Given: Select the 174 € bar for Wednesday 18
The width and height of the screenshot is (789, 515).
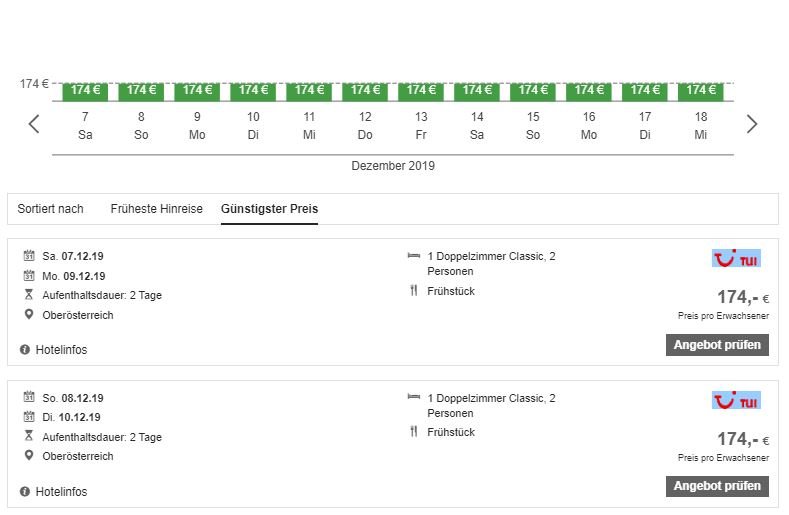Looking at the screenshot, I should [701, 90].
